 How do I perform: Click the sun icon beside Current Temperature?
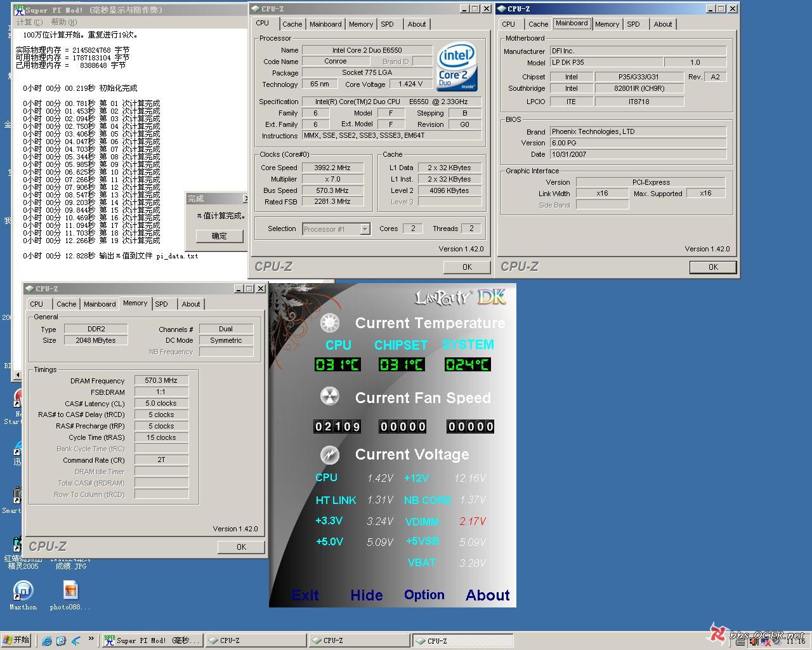click(x=329, y=322)
